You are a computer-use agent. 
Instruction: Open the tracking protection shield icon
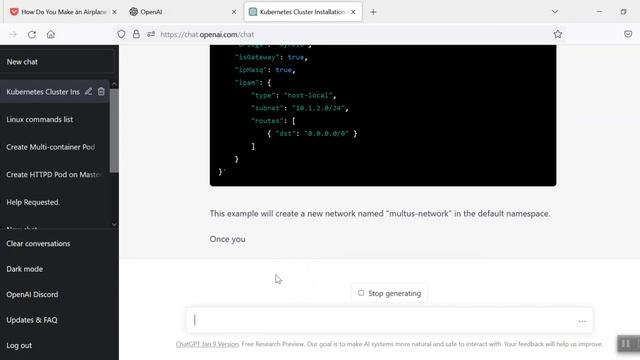click(121, 35)
